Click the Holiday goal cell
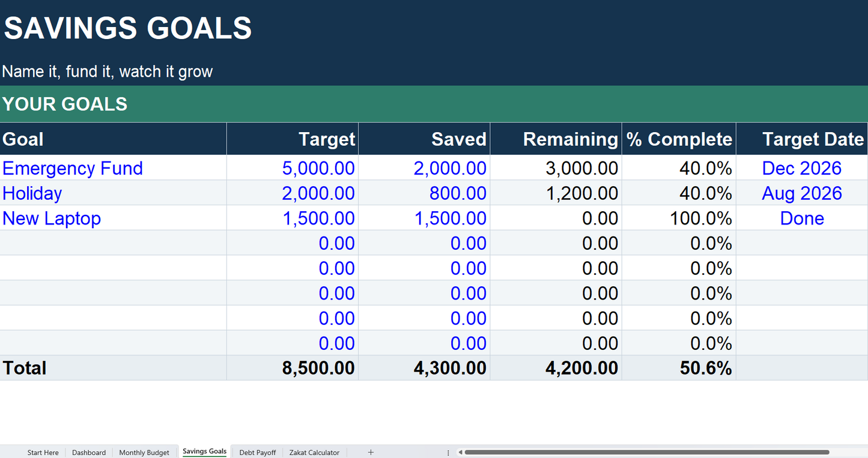 tap(113, 193)
